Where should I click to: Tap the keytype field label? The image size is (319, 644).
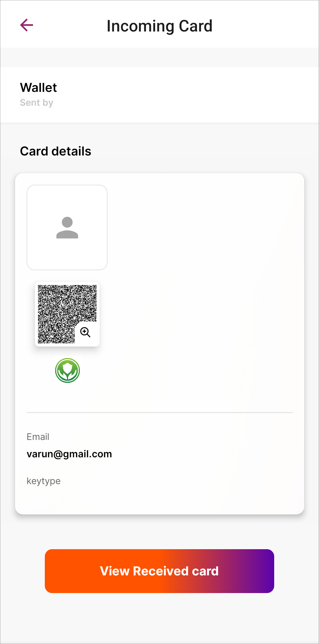coord(44,481)
